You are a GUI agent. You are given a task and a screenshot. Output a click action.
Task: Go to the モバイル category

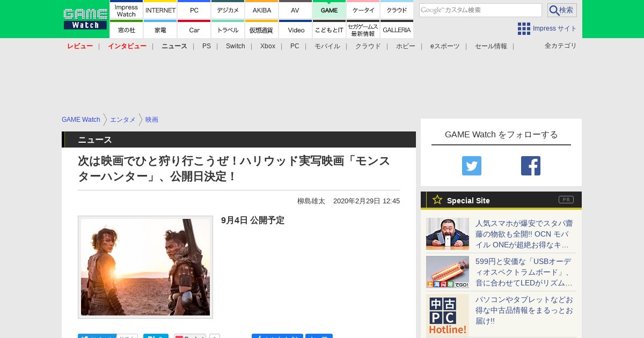click(327, 46)
